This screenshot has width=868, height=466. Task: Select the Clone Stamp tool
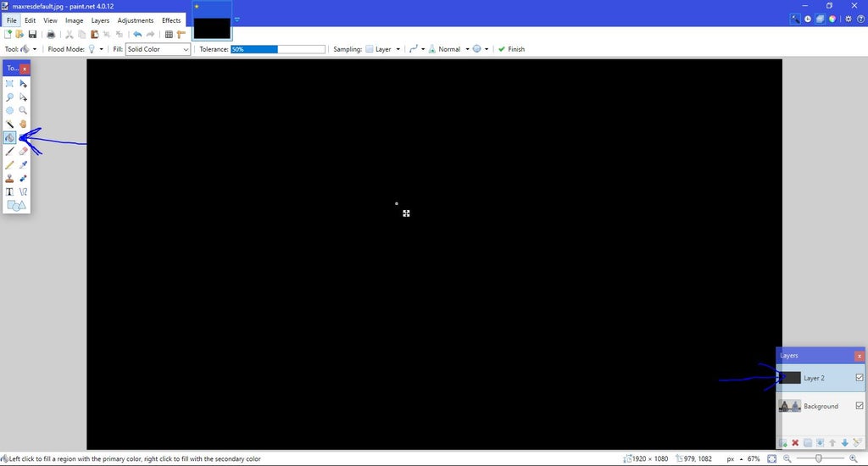(x=9, y=178)
